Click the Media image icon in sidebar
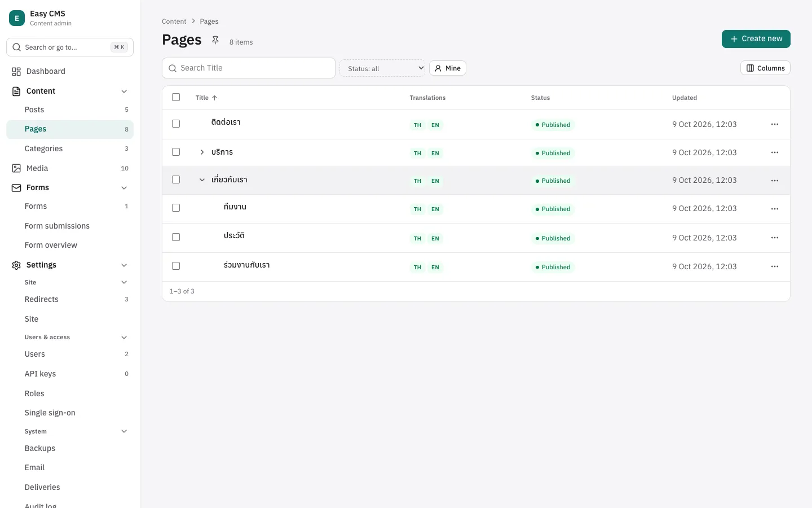812x508 pixels. coord(16,168)
